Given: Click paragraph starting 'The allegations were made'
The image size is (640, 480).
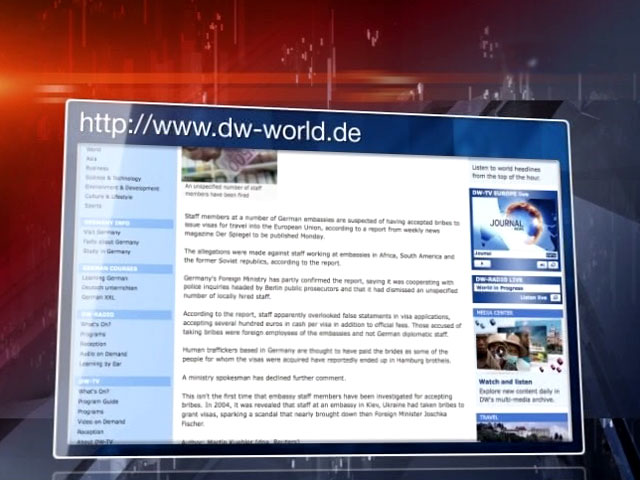Looking at the screenshot, I should 319,257.
